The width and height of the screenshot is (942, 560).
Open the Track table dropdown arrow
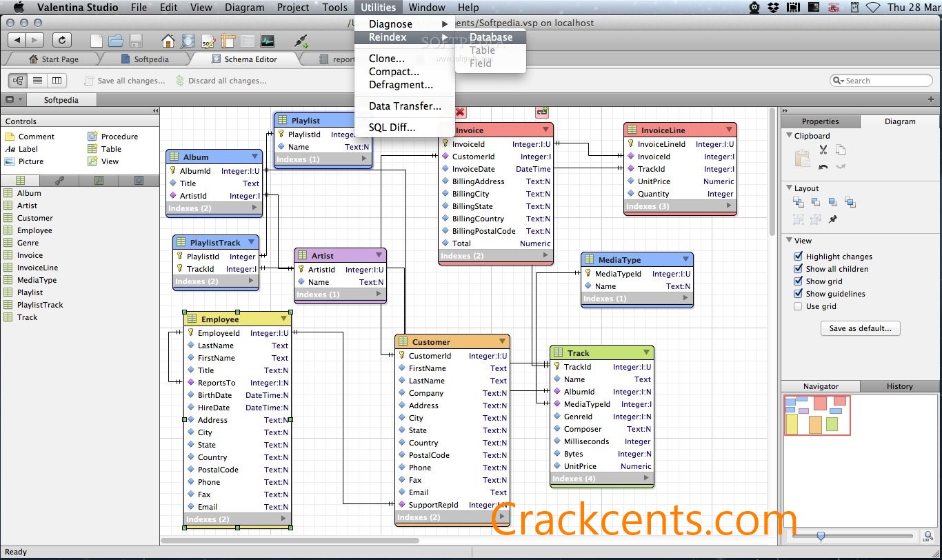coord(646,352)
